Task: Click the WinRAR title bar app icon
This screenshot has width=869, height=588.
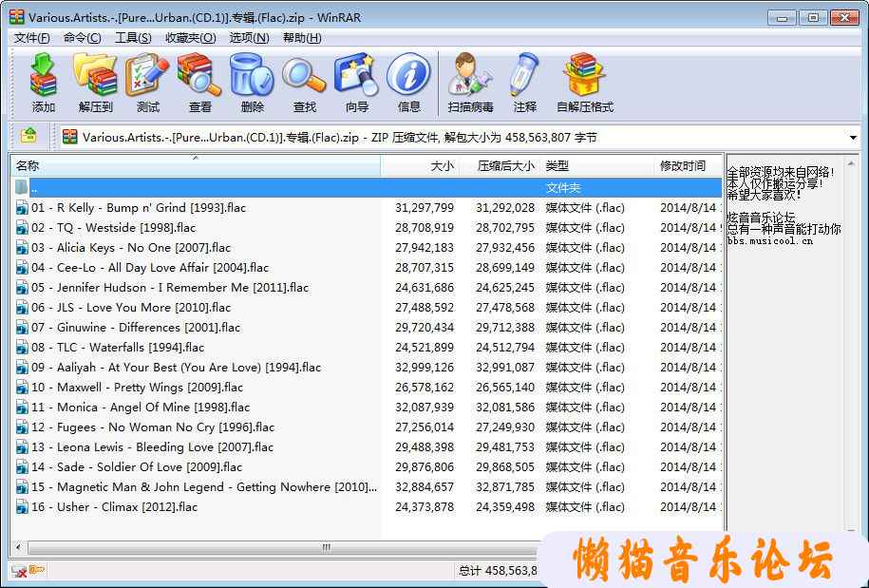Action: pyautogui.click(x=17, y=17)
